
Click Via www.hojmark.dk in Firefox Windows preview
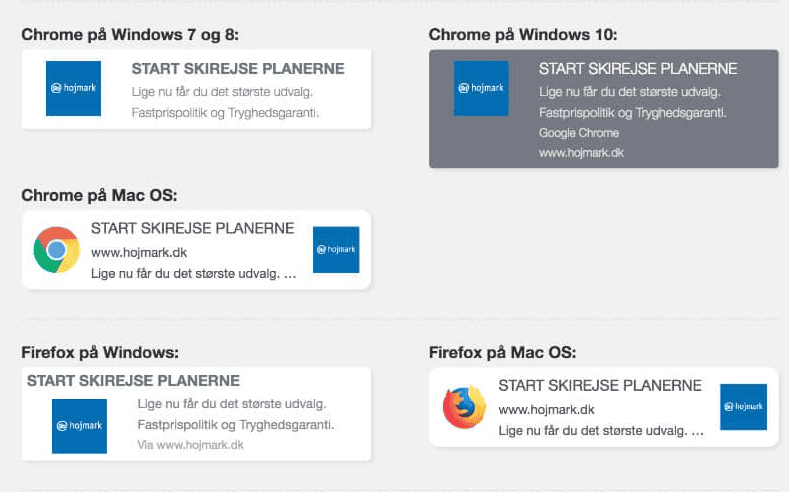point(190,445)
